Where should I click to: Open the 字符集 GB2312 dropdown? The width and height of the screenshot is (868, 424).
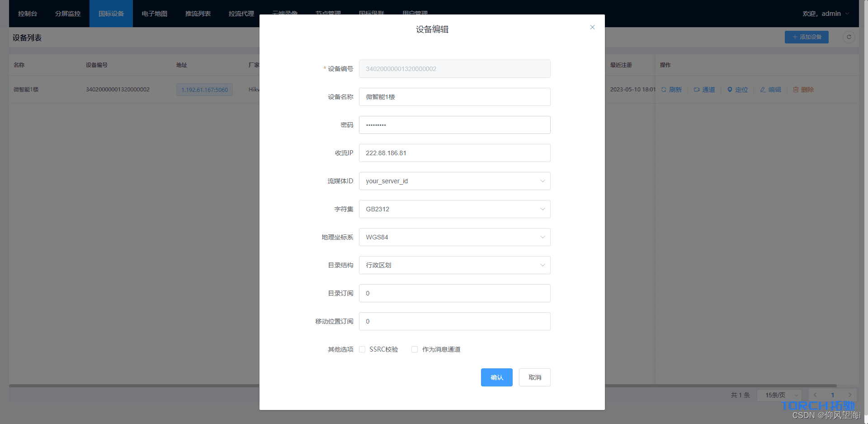(454, 209)
